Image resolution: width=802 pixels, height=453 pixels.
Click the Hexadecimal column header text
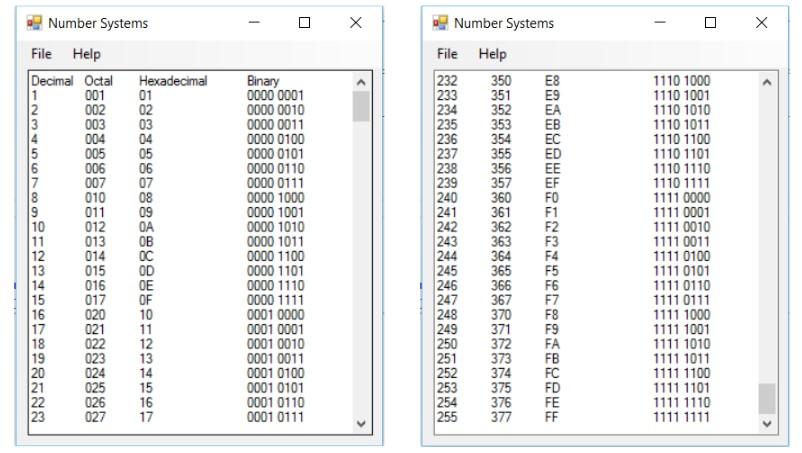pos(173,81)
